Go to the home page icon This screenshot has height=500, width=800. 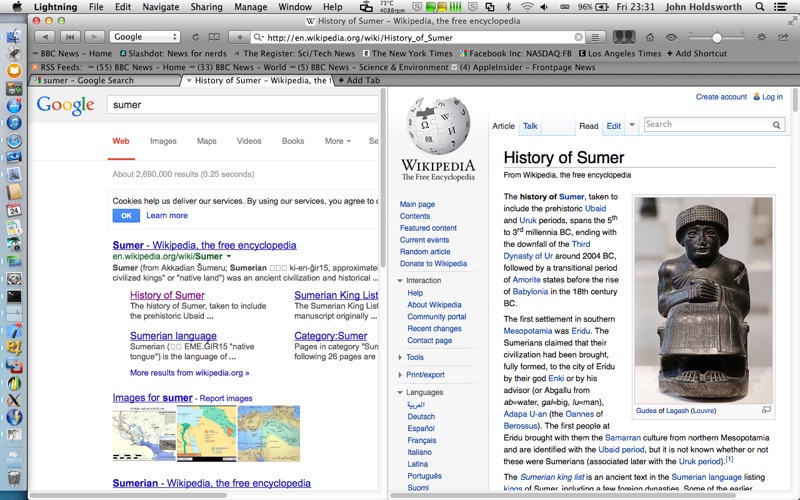pyautogui.click(x=649, y=37)
